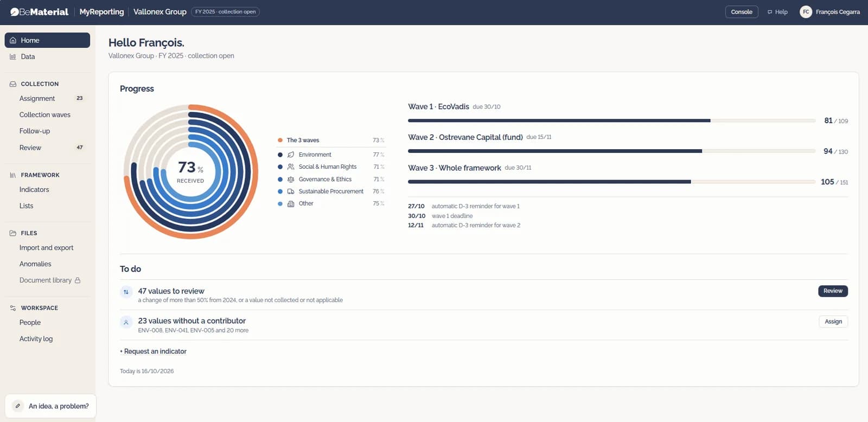The width and height of the screenshot is (868, 422).
Task: Click the person icon beside 23 values without contributor
Action: point(126,322)
